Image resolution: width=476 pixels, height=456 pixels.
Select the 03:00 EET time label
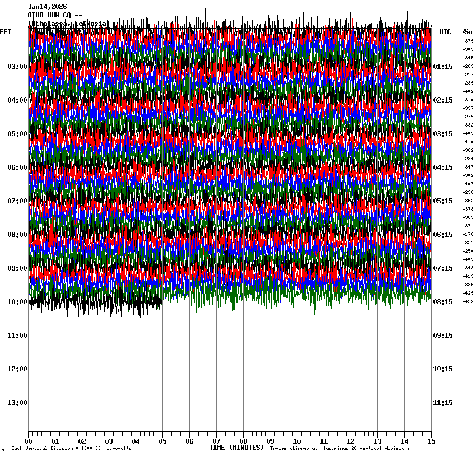tap(17, 67)
